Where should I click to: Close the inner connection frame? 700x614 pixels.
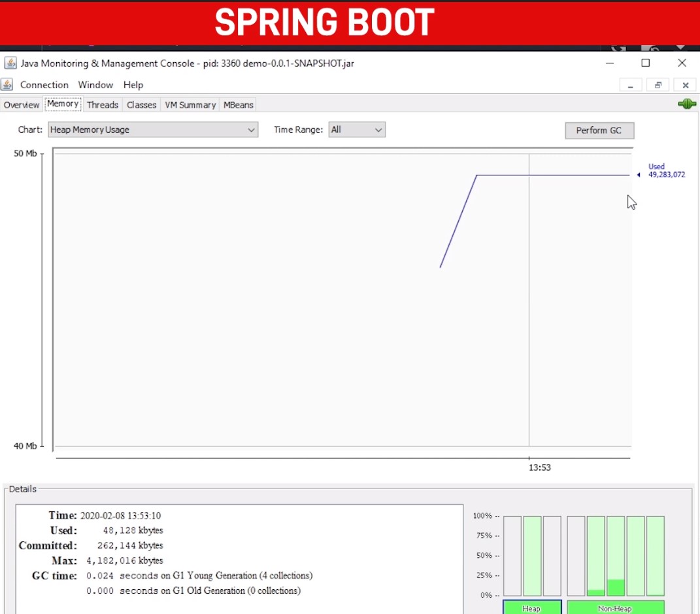(x=685, y=85)
